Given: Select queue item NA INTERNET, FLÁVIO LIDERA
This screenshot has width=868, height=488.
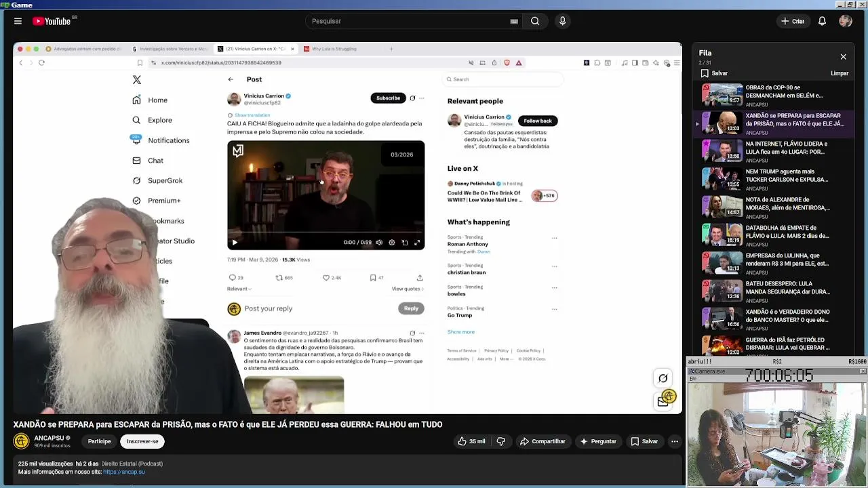Looking at the screenshot, I should [x=772, y=152].
